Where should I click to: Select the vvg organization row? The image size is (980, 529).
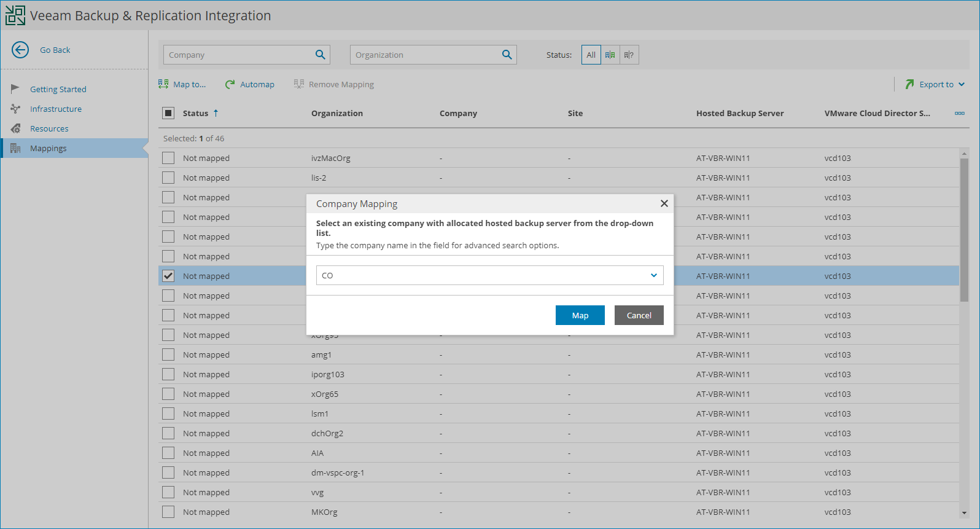tap(559, 492)
